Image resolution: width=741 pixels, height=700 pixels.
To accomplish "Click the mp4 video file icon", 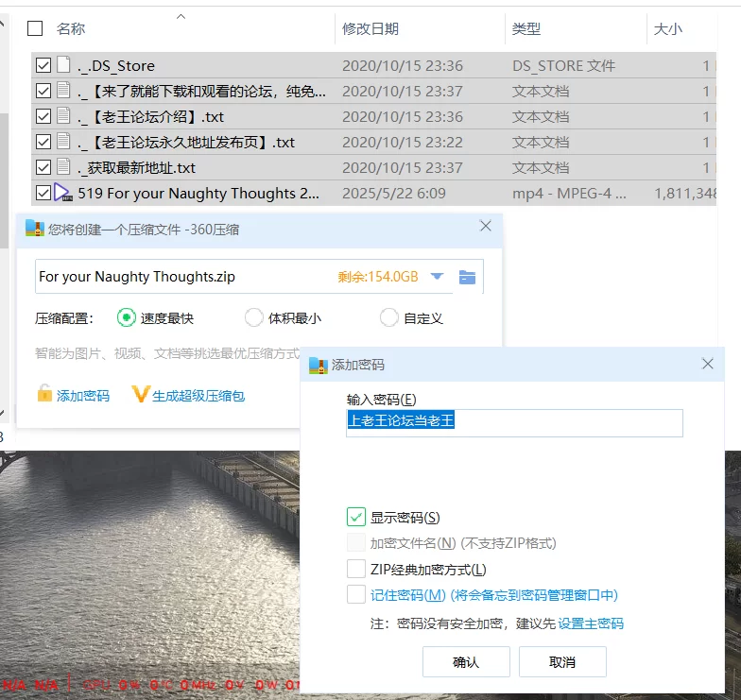I will pos(63,193).
